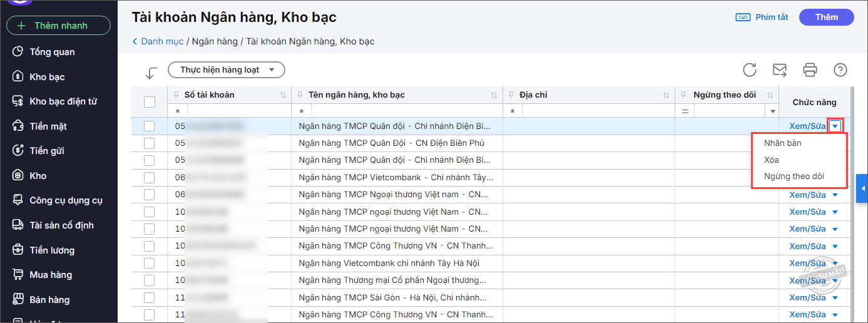Click the Phím tắt keyboard shortcut link

click(x=762, y=18)
